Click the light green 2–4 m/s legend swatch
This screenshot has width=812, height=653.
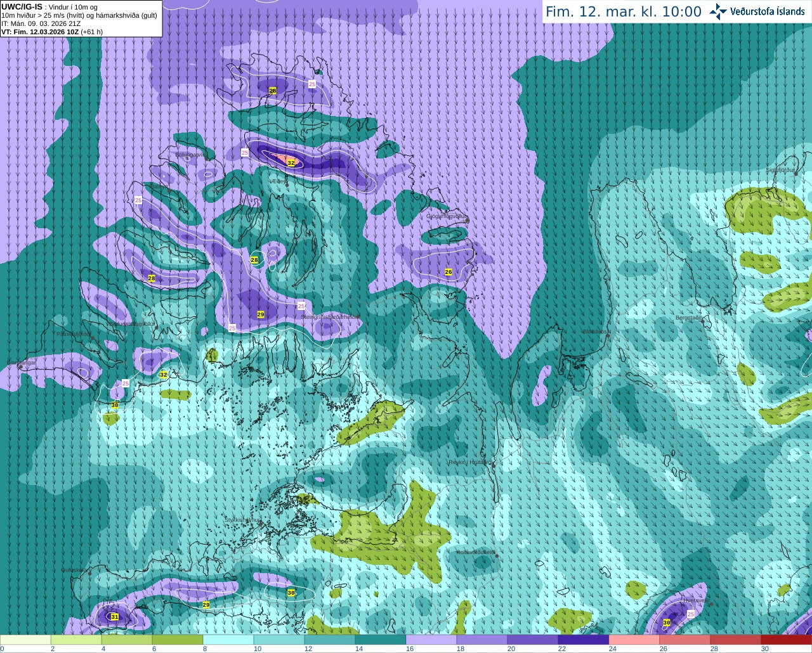(76, 640)
